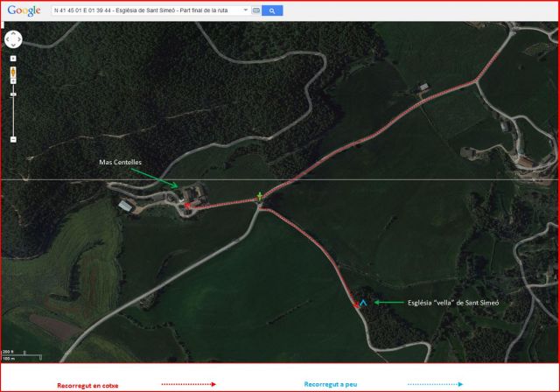This screenshot has width=560, height=392.
Task: Click the green cross marker at the road junction
Action: click(260, 196)
